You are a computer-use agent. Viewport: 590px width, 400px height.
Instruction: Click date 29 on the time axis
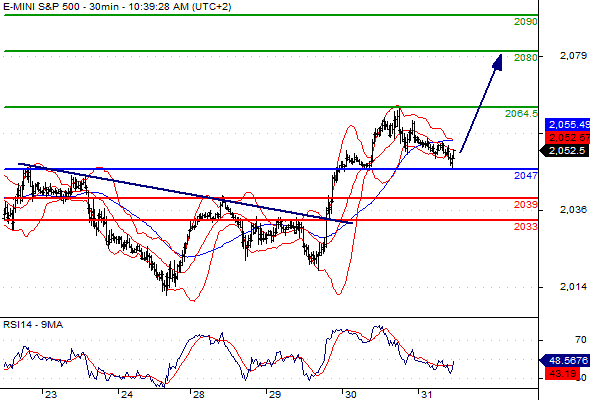(x=275, y=395)
